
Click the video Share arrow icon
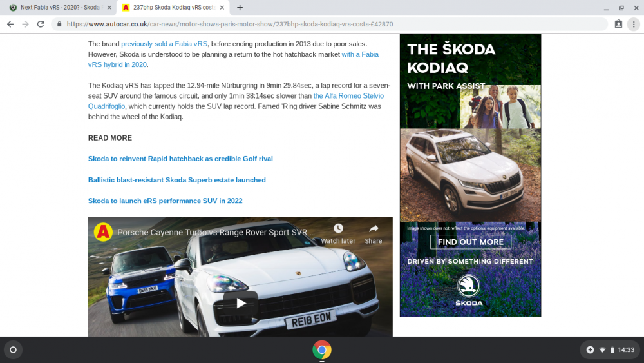pos(374,229)
